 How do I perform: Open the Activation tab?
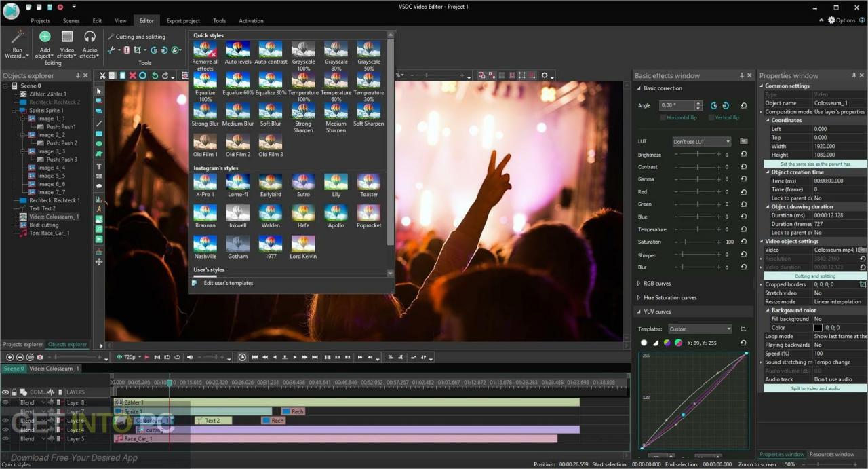click(x=251, y=21)
